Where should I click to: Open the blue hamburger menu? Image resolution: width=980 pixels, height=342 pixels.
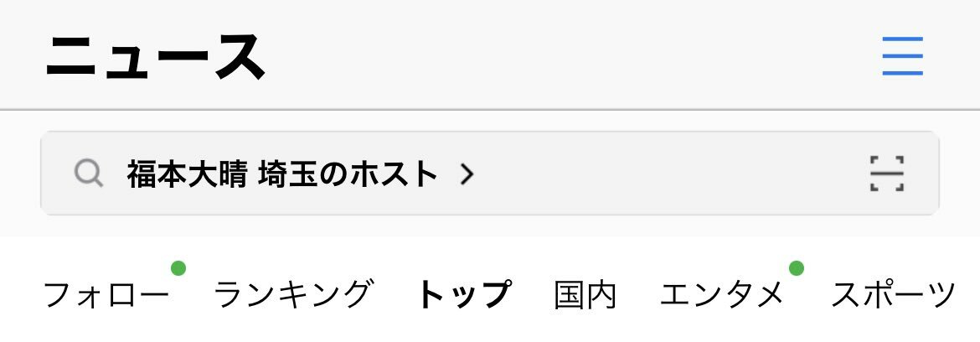[x=902, y=56]
